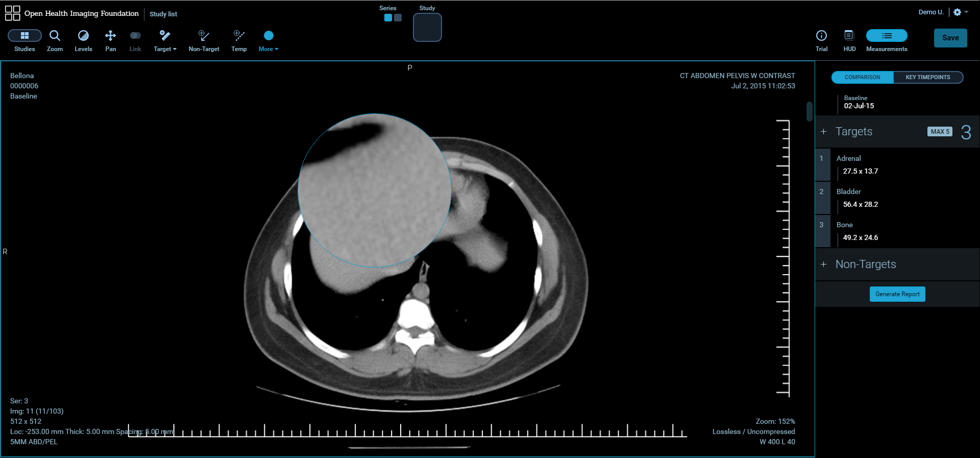This screenshot has width=980, height=458.
Task: Activate the Levels contrast tool
Action: (83, 40)
